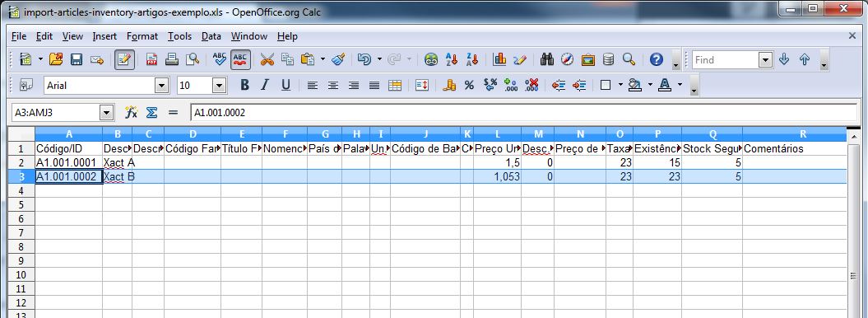Delete a decimal place

point(531,86)
